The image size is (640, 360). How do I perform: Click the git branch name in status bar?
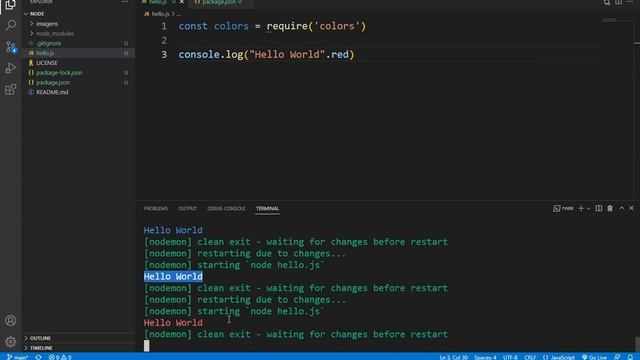point(18,357)
